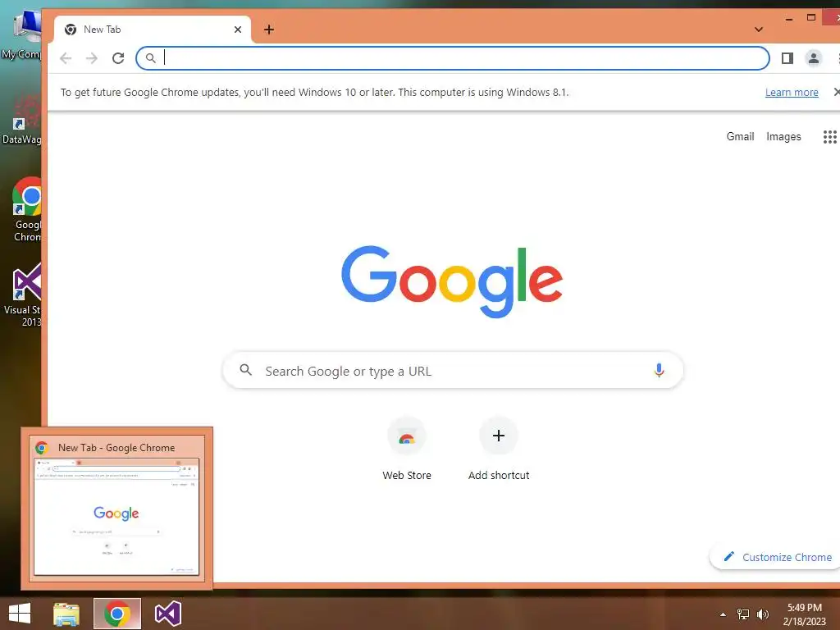Viewport: 840px width, 630px height.
Task: Click the Customize Chrome button
Action: pos(775,557)
